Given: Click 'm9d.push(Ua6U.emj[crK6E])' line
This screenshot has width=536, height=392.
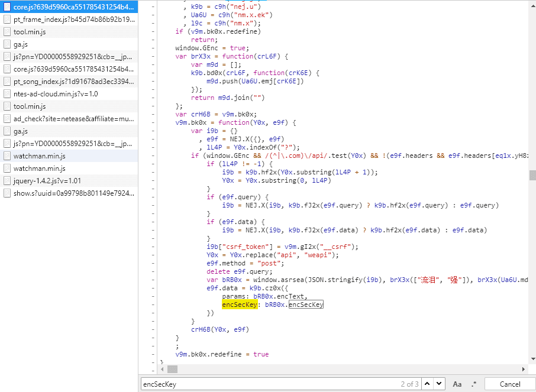Looking at the screenshot, I should pyautogui.click(x=255, y=81).
